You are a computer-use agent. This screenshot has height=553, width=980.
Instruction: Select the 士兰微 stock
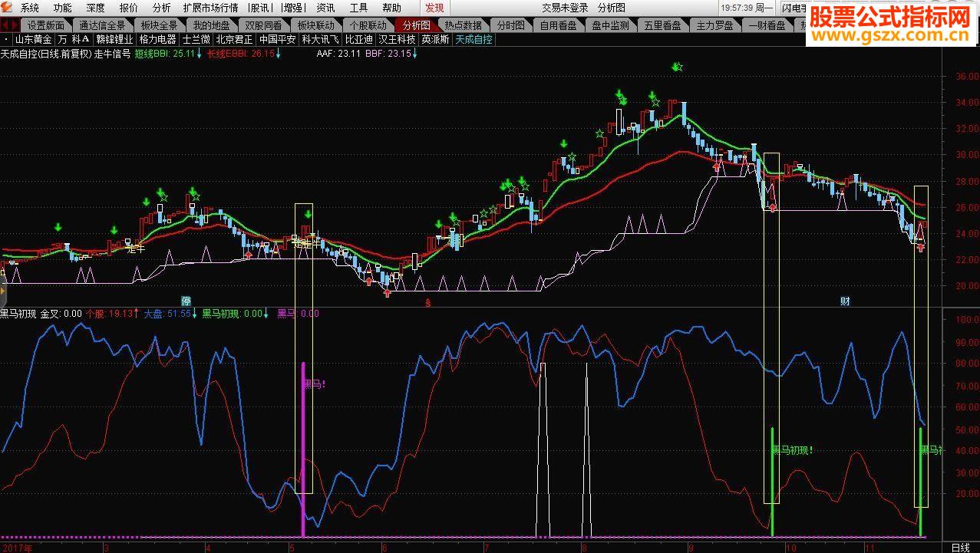(196, 39)
